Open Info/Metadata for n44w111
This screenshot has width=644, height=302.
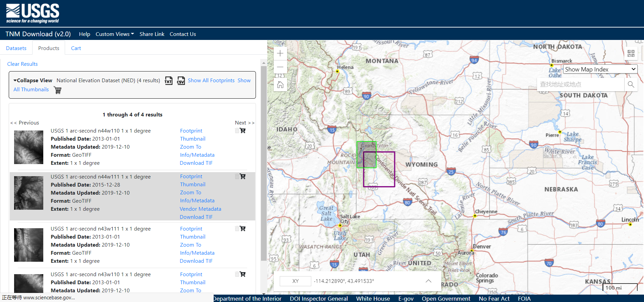click(x=197, y=200)
